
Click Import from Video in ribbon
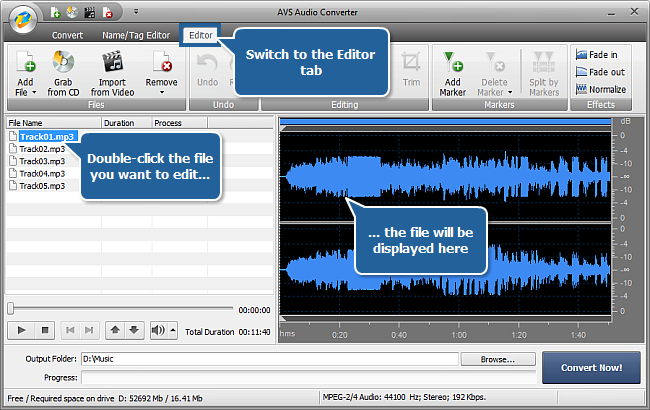click(112, 73)
